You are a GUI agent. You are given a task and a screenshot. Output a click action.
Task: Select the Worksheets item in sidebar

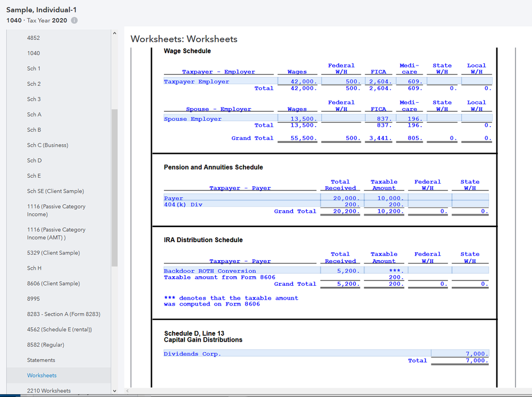(x=42, y=376)
